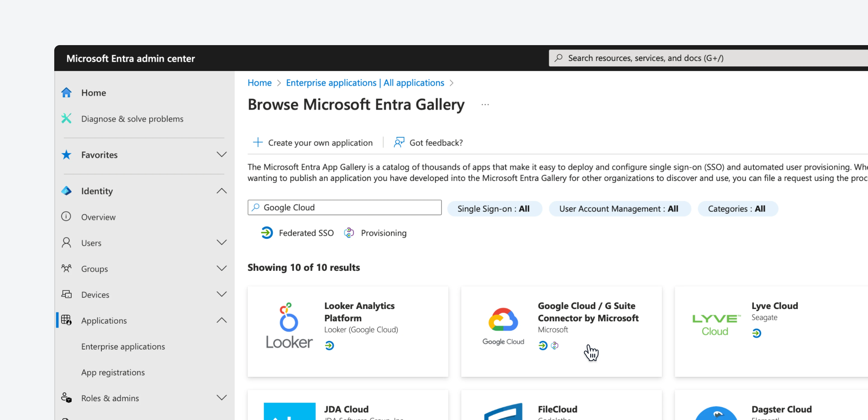Open Google Cloud / G Suite Connector title
This screenshot has height=420, width=868.
click(x=588, y=312)
